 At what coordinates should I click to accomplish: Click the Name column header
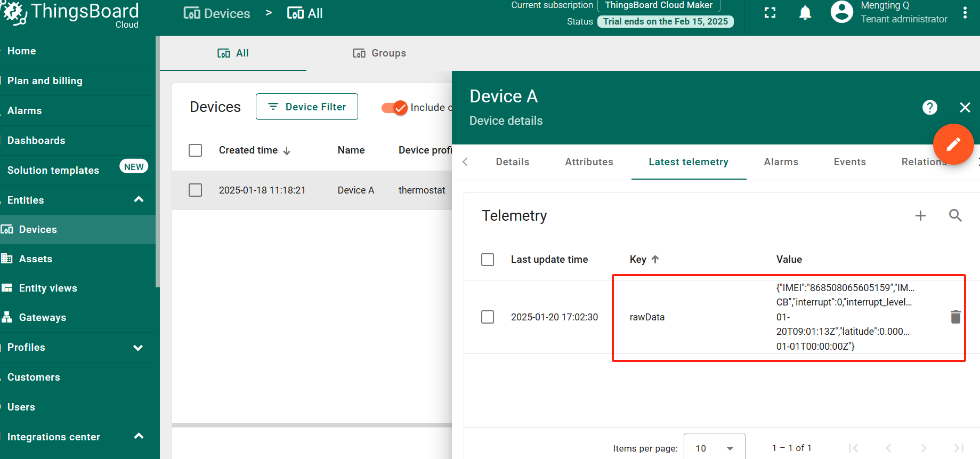tap(351, 150)
